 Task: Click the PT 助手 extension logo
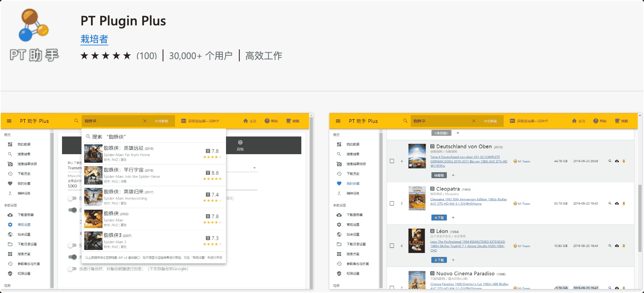[x=34, y=35]
